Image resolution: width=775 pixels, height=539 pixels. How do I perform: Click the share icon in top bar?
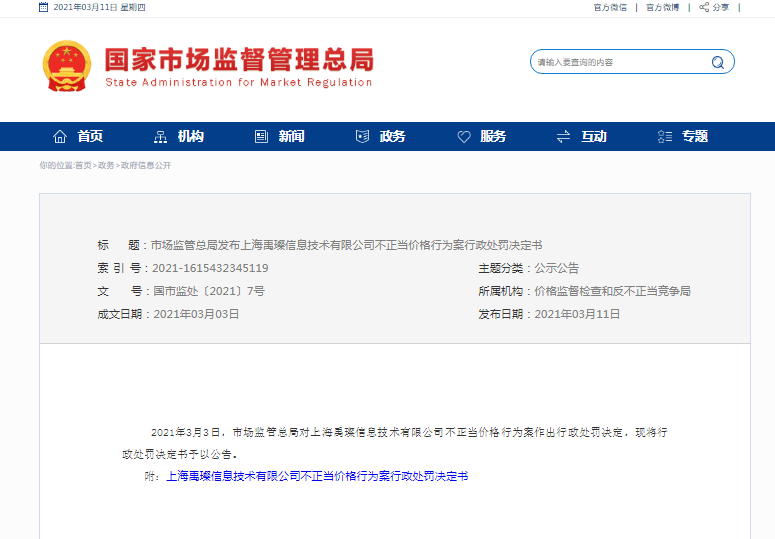(704, 7)
